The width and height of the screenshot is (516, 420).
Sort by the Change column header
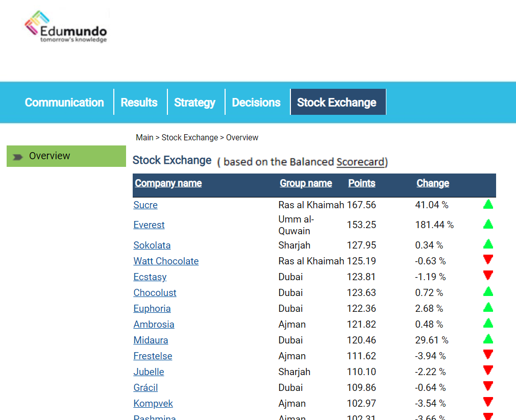click(432, 183)
